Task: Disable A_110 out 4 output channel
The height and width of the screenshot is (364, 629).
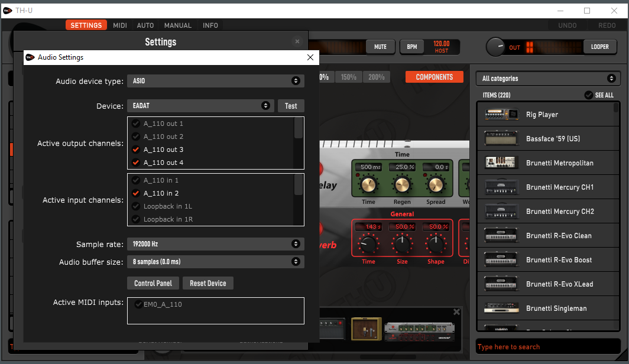Action: click(x=136, y=162)
